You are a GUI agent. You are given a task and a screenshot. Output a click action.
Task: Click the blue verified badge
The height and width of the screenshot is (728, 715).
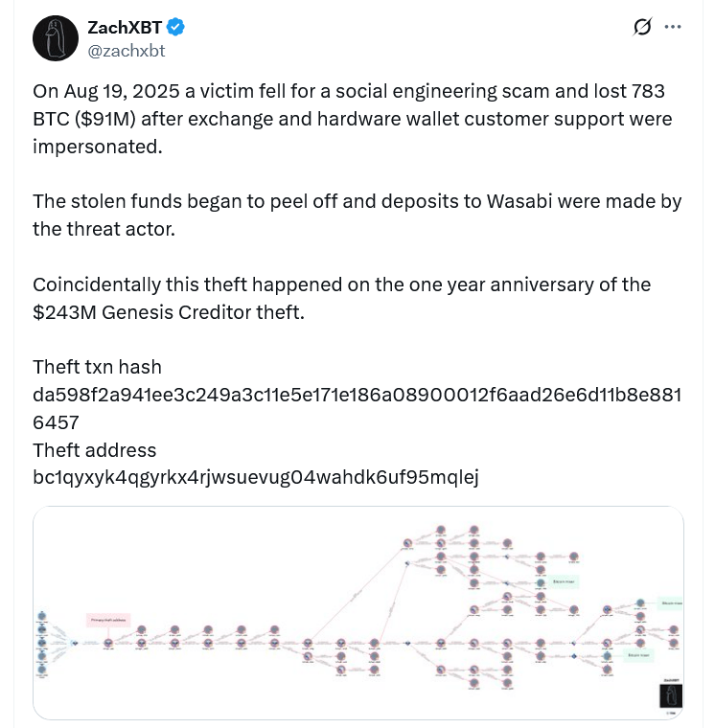pos(176,27)
